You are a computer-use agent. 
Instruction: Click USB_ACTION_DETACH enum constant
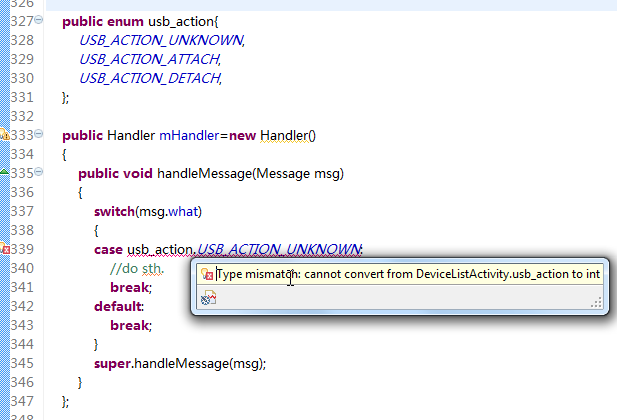tap(150, 78)
